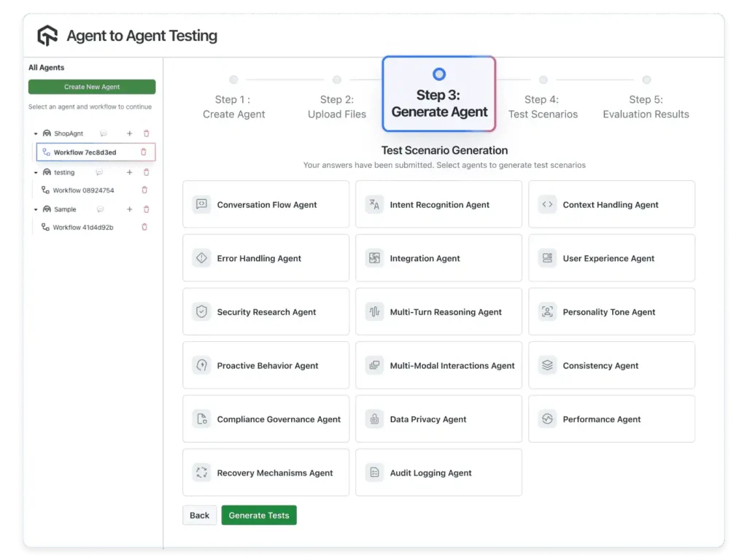Open the chat icon beside ShopAgnt

click(x=104, y=133)
